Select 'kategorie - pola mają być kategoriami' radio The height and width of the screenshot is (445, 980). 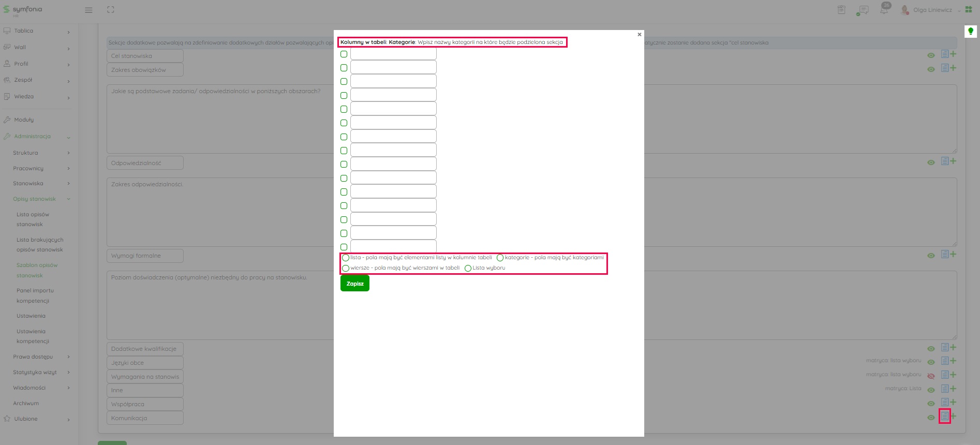pyautogui.click(x=500, y=258)
